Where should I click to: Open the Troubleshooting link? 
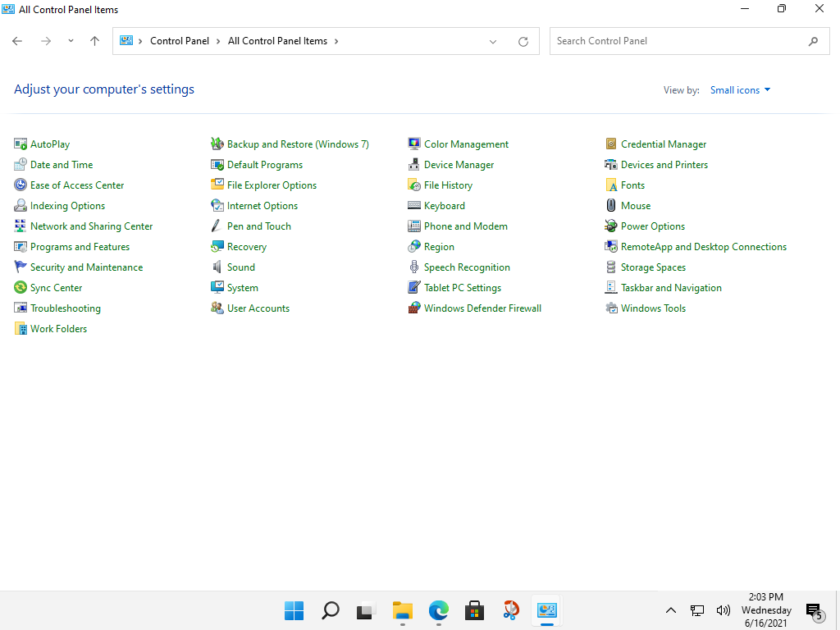66,308
